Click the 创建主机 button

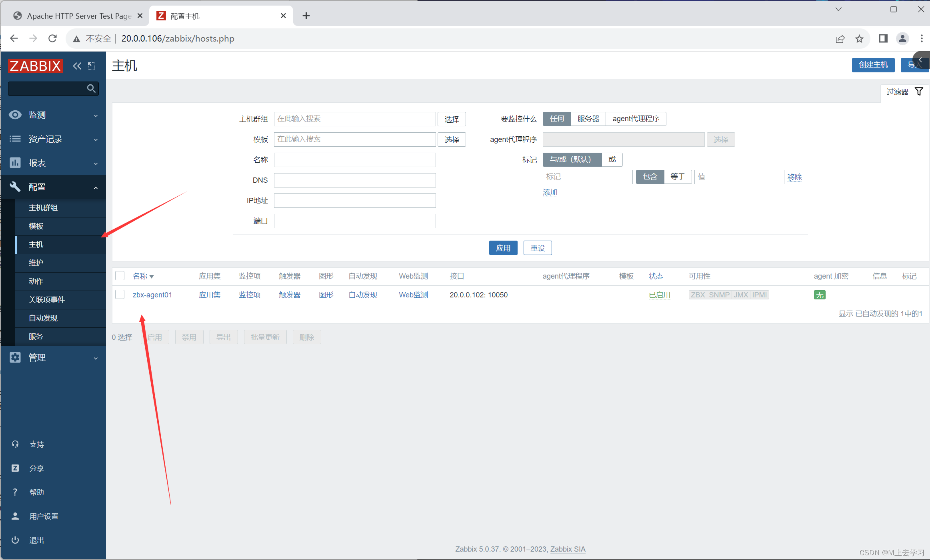pos(873,65)
